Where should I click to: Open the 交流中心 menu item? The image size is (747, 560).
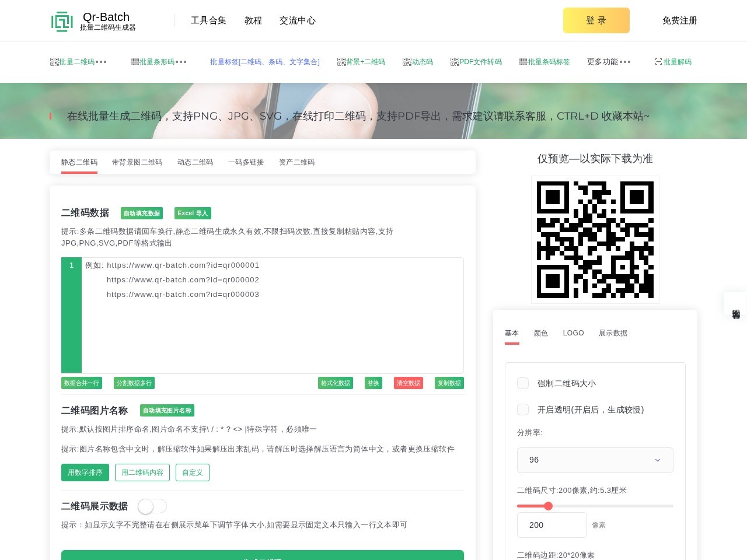298,20
